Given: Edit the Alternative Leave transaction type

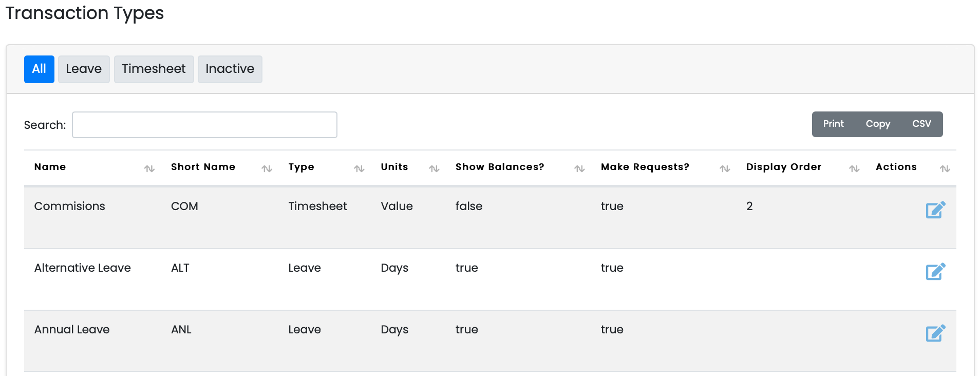Looking at the screenshot, I should coord(935,271).
